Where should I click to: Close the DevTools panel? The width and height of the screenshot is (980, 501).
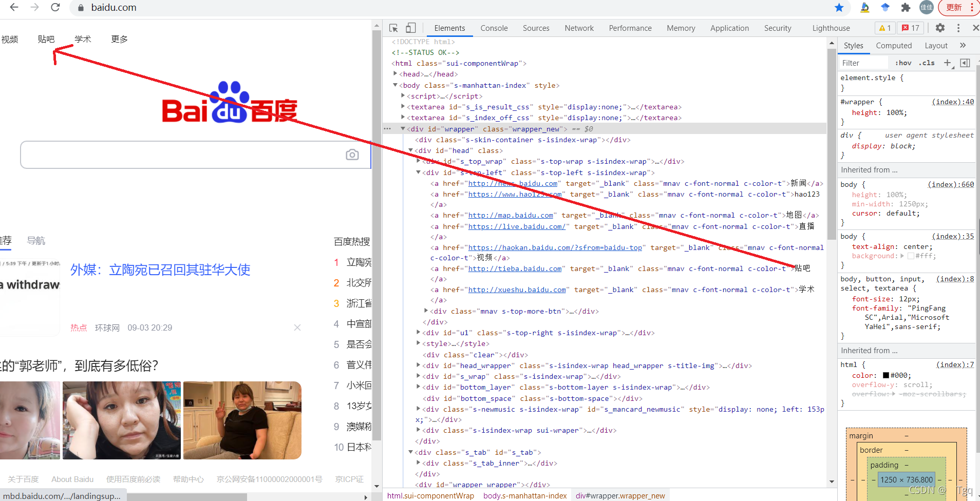[975, 28]
